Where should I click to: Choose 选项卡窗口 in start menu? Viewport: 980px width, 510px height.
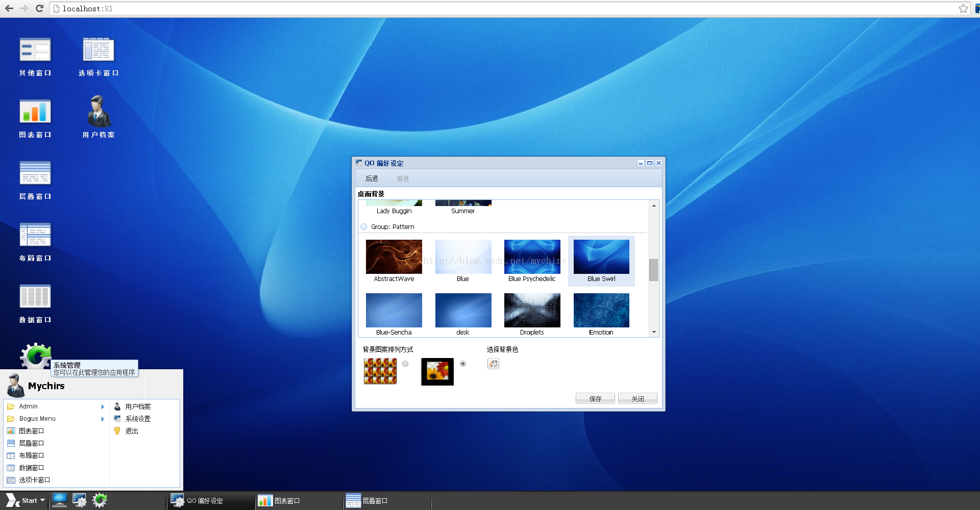coord(56,480)
